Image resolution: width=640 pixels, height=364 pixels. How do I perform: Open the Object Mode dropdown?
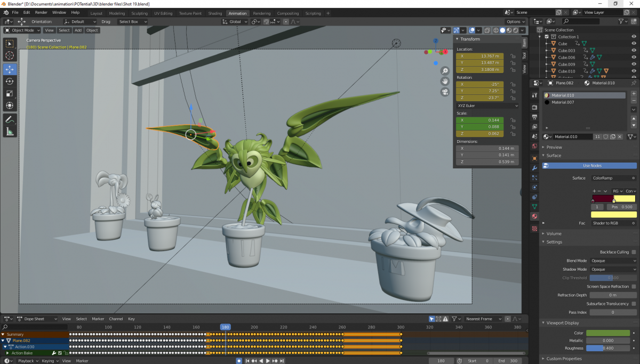(22, 30)
